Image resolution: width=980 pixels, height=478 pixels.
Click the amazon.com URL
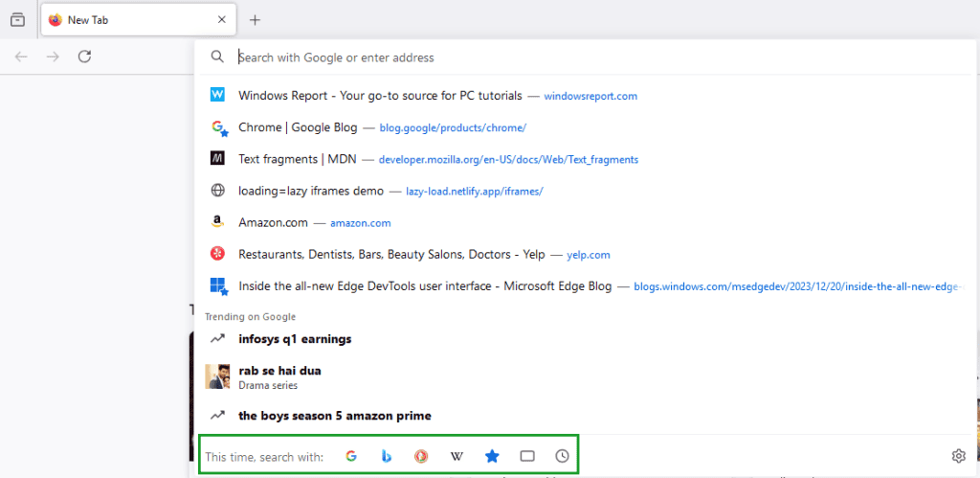click(361, 223)
